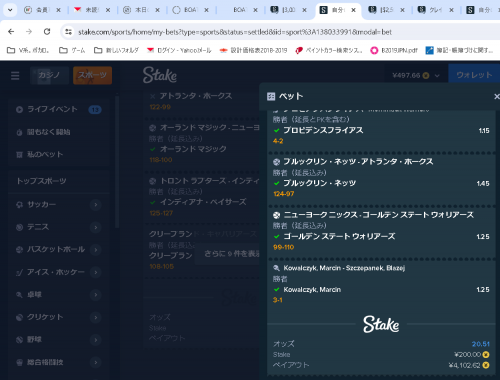
Task: Close the ベット slip panel
Action: coord(496,96)
